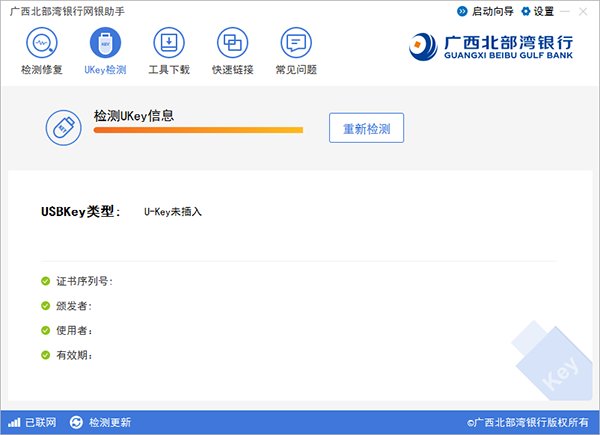The width and height of the screenshot is (600, 435).
Task: Switch to the 检测修复 tab label
Action: pos(42,70)
